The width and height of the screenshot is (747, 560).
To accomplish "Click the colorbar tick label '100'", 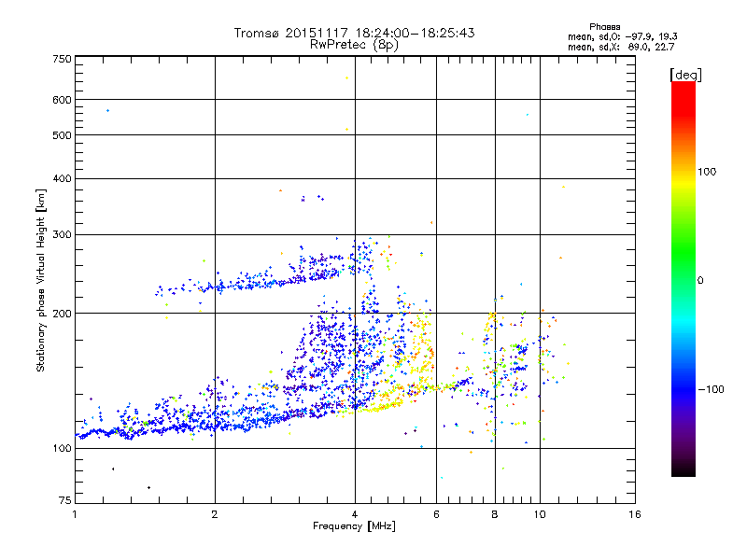I will (707, 172).
